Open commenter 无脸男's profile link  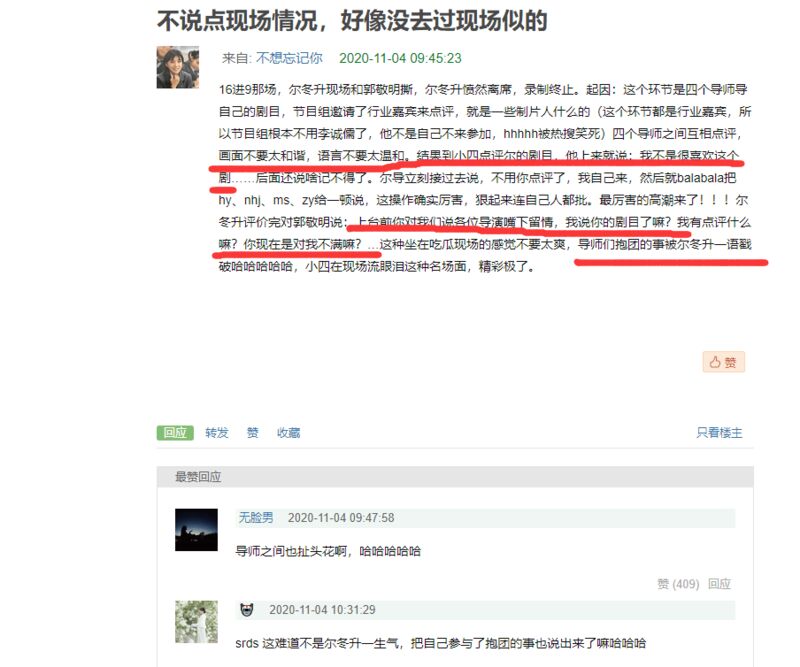click(x=256, y=517)
